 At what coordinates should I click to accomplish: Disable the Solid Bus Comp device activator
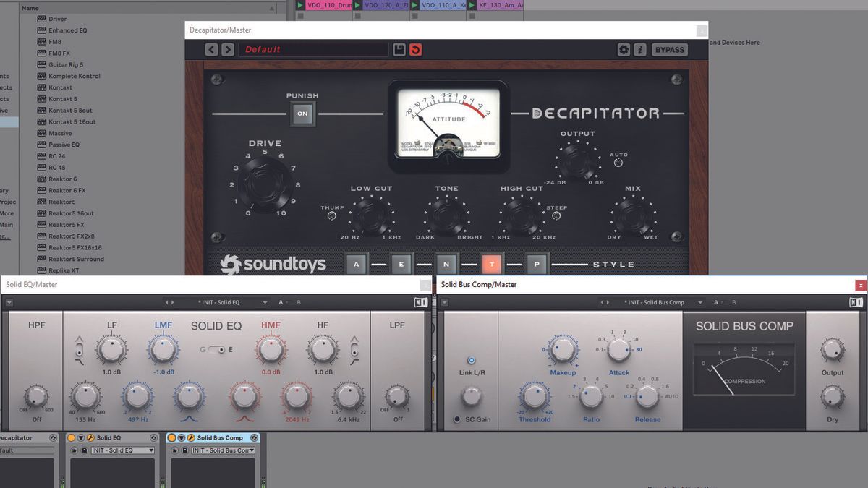[171, 437]
